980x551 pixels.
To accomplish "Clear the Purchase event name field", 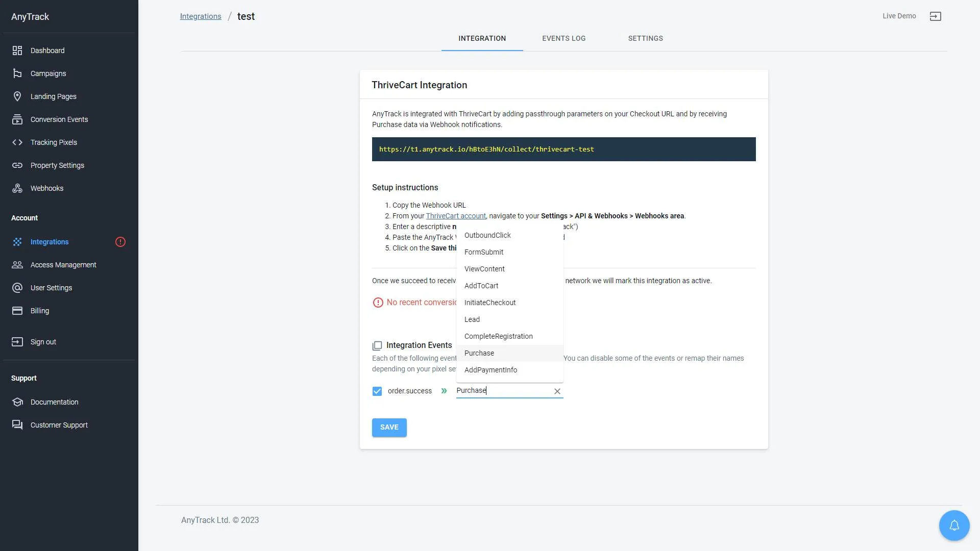I will coord(557,391).
